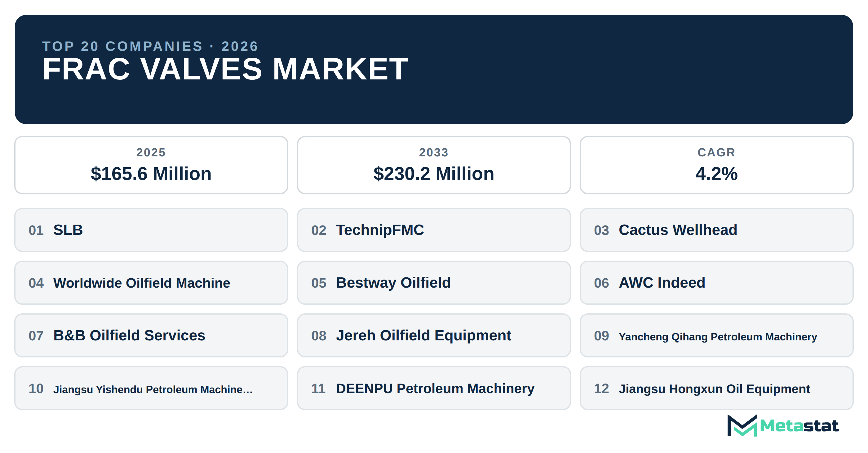Select the 12 Jiangsu Hongxun Oil Equipment card
This screenshot has height=453, width=868.
click(x=716, y=388)
